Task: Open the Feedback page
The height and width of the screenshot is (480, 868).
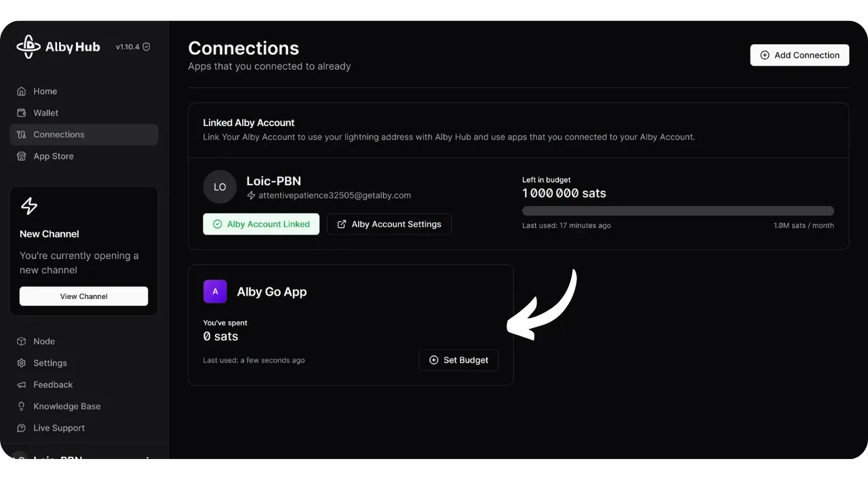Action: point(53,385)
